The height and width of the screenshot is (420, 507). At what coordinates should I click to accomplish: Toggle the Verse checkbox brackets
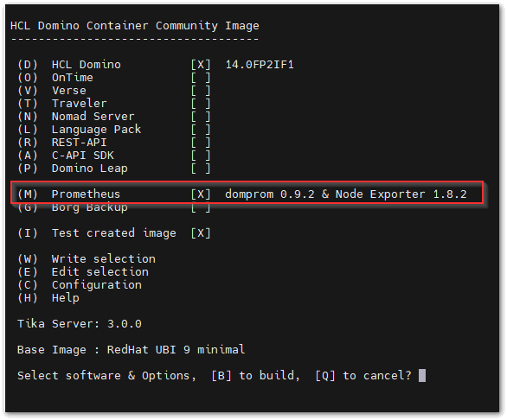point(201,91)
